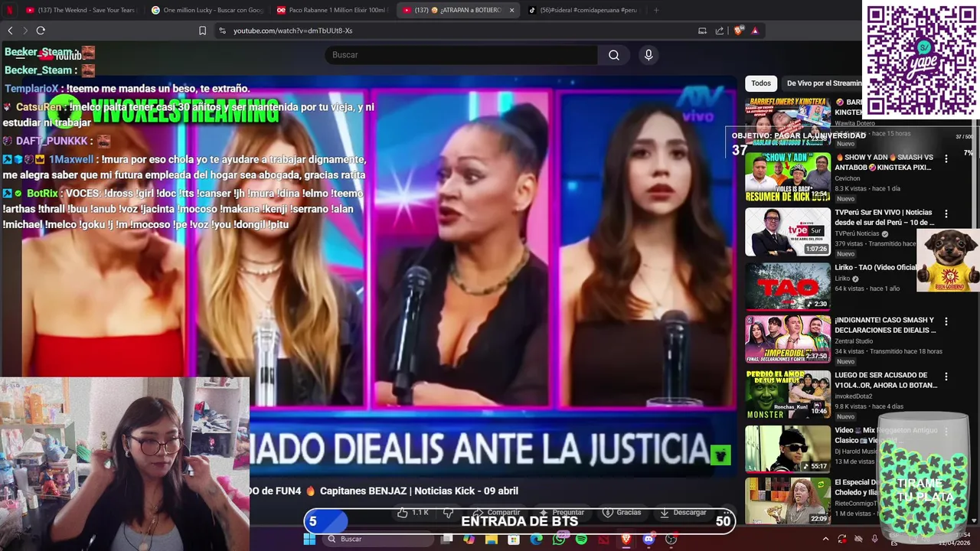The image size is (980, 551).
Task: Open the Brave Rewards triangle icon
Action: point(755,31)
